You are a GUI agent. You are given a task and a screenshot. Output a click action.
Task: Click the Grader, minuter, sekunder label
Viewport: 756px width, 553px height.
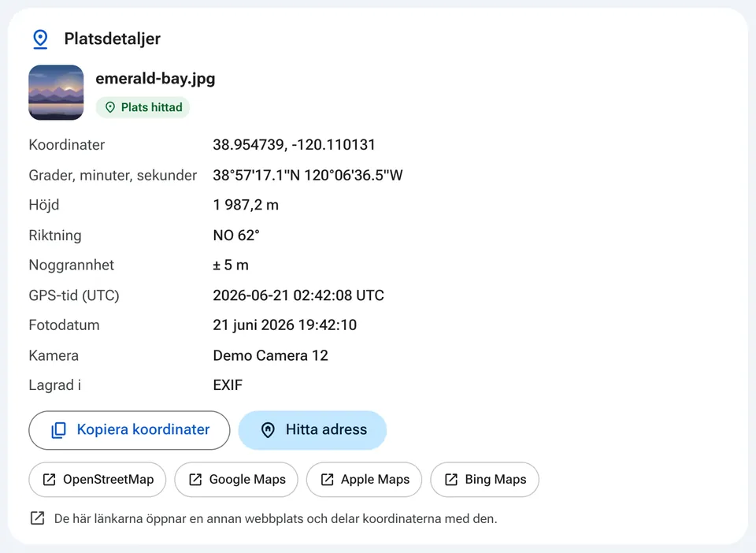click(x=113, y=175)
